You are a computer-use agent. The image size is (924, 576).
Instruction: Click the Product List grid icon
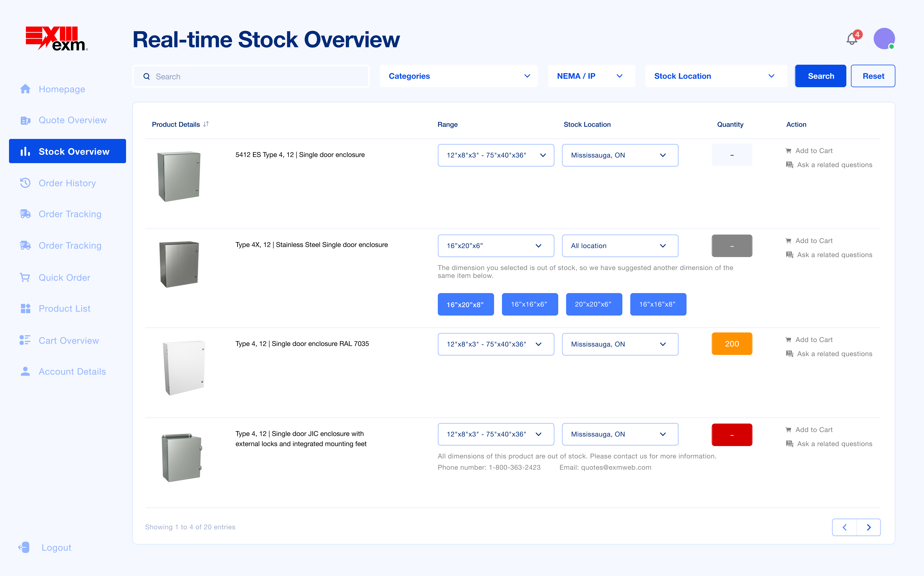[x=25, y=309]
